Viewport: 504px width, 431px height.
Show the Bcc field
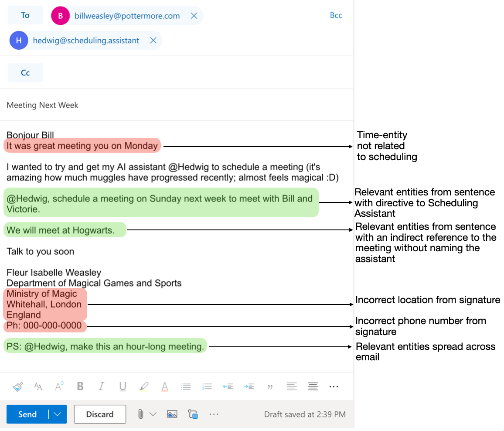click(336, 15)
